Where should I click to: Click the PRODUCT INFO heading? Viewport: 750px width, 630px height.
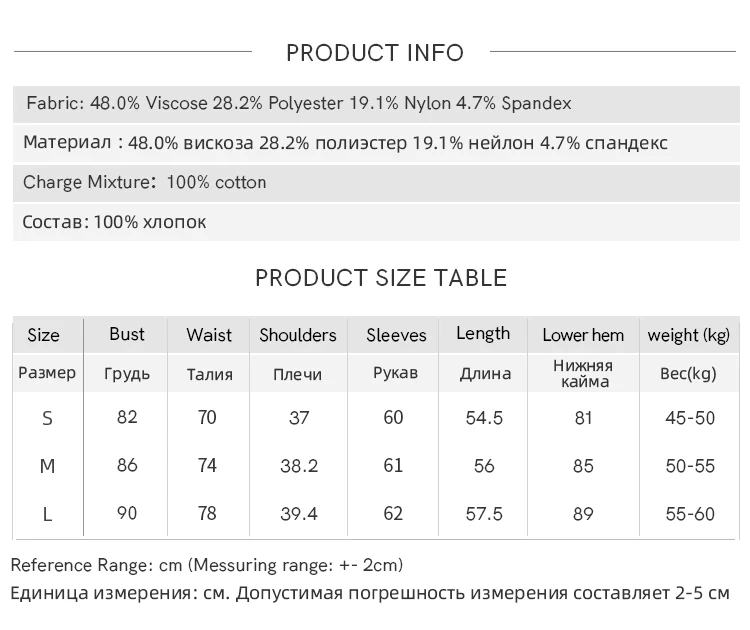pos(375,53)
